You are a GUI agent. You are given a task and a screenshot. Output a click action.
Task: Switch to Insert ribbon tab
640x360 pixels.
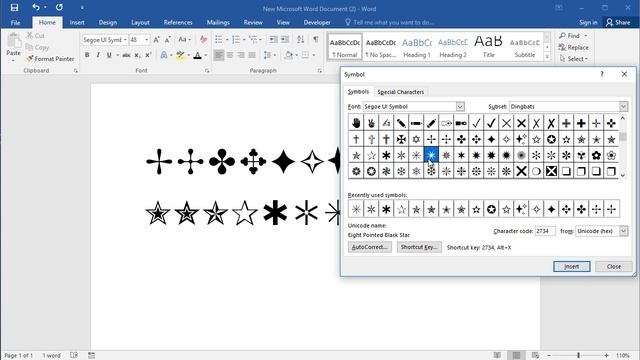[x=77, y=22]
